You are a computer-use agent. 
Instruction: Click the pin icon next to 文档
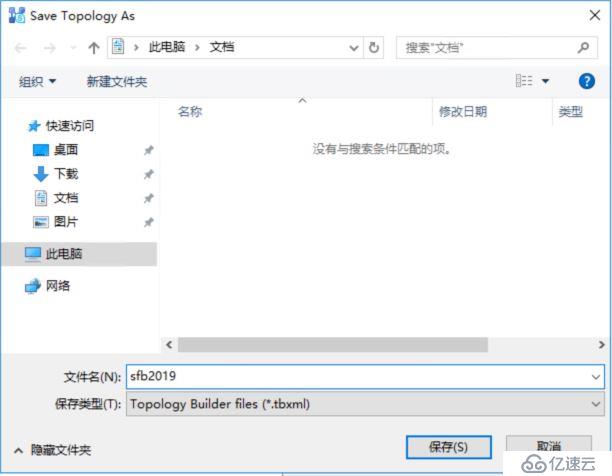[148, 198]
